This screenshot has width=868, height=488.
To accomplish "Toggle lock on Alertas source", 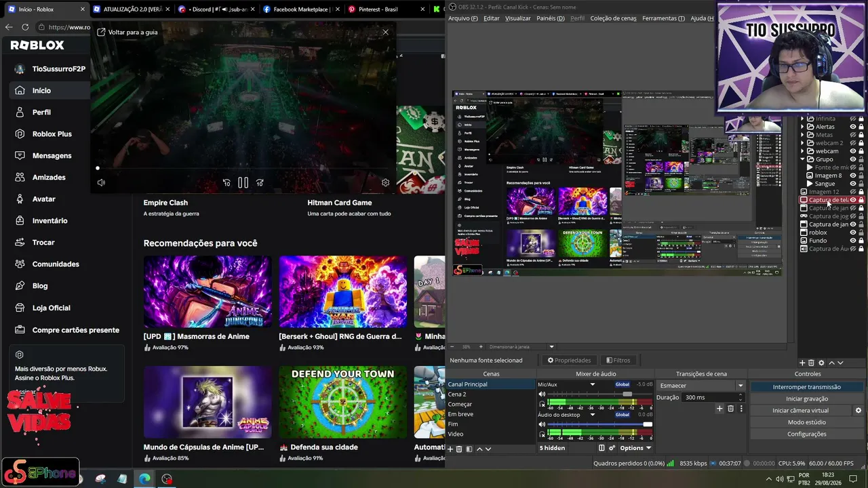I will click(x=861, y=127).
